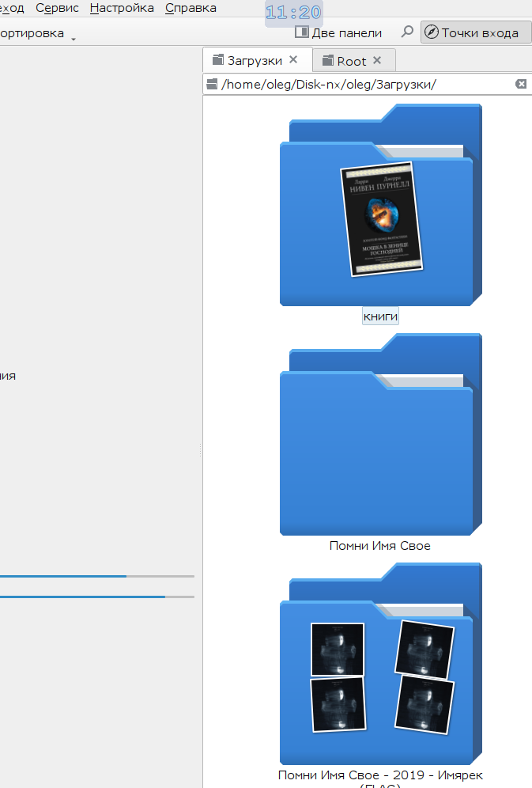Click the search magnifier icon
The width and height of the screenshot is (532, 788).
(407, 32)
